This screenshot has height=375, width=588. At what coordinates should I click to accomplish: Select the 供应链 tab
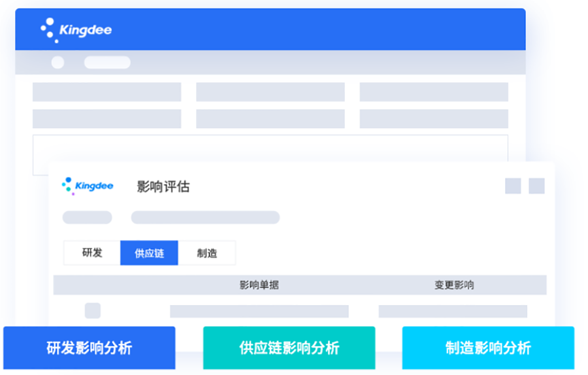(x=149, y=253)
